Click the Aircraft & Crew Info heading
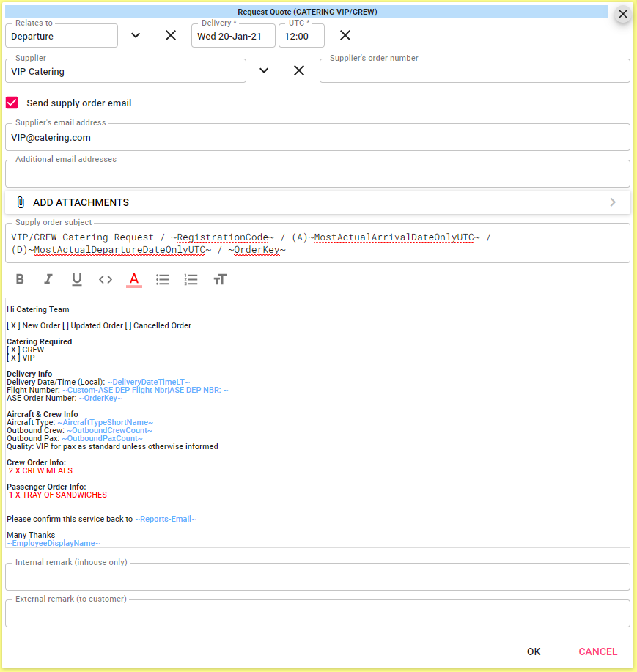The height and width of the screenshot is (672, 637). 43,414
